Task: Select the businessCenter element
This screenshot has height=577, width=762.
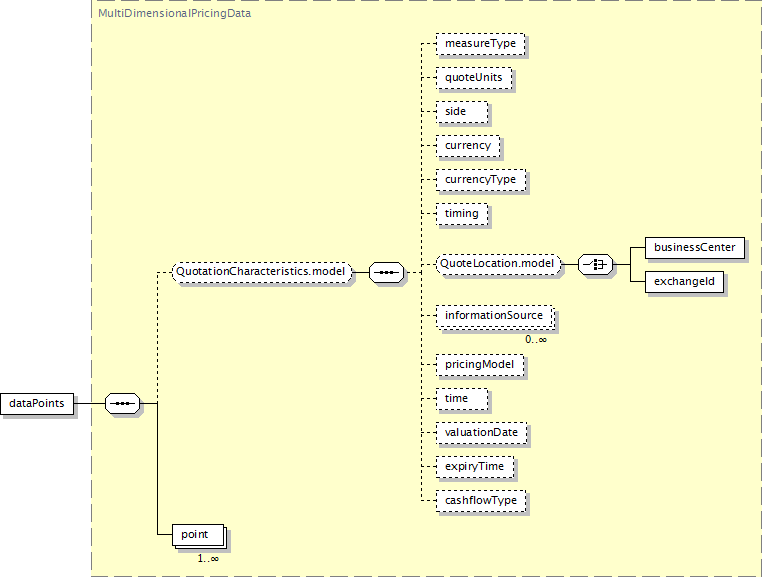Action: click(x=694, y=248)
